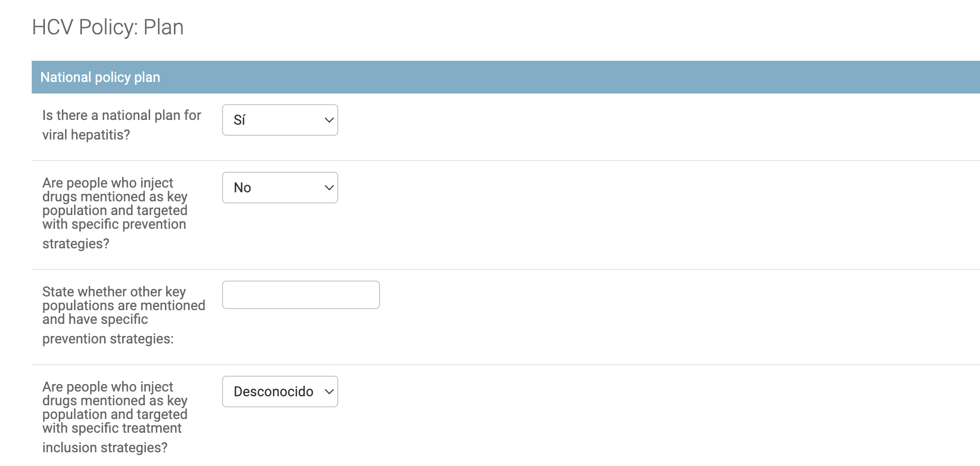Image resolution: width=980 pixels, height=466 pixels.
Task: Click the 'National policy plan' section header
Action: [506, 77]
